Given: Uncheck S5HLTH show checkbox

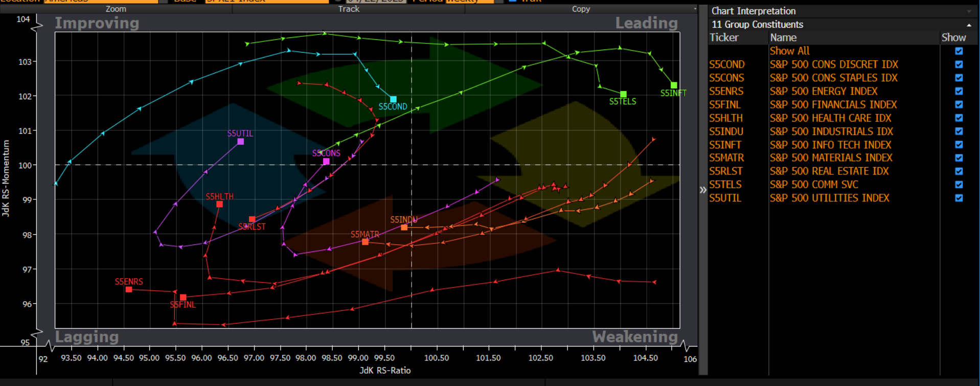Looking at the screenshot, I should 959,118.
